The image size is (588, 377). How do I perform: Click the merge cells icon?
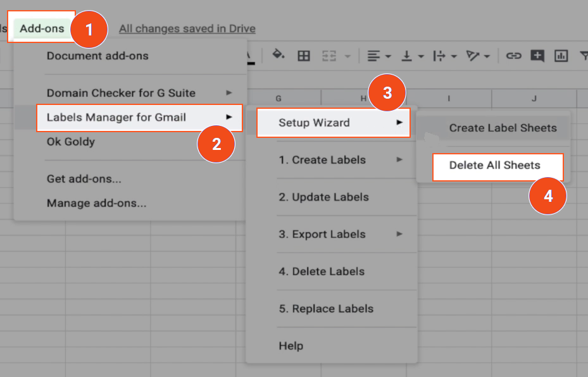click(329, 56)
